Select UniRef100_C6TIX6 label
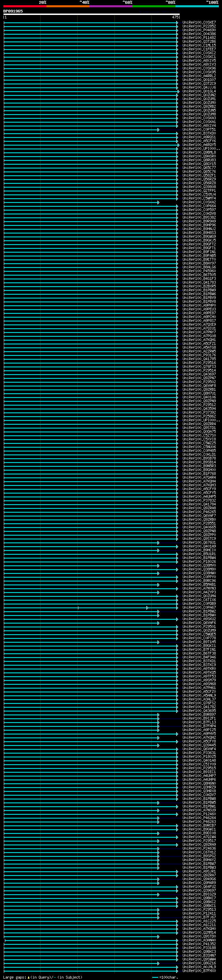The width and height of the screenshot is (222, 980). [199, 600]
